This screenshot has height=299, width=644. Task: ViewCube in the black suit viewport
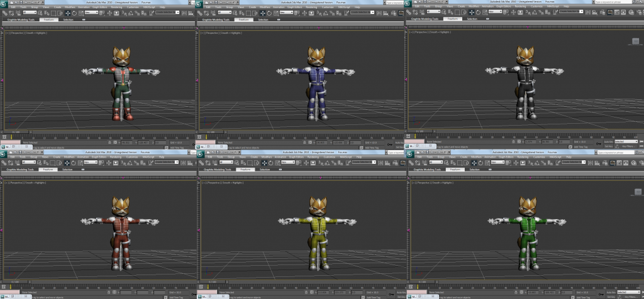coord(635,41)
